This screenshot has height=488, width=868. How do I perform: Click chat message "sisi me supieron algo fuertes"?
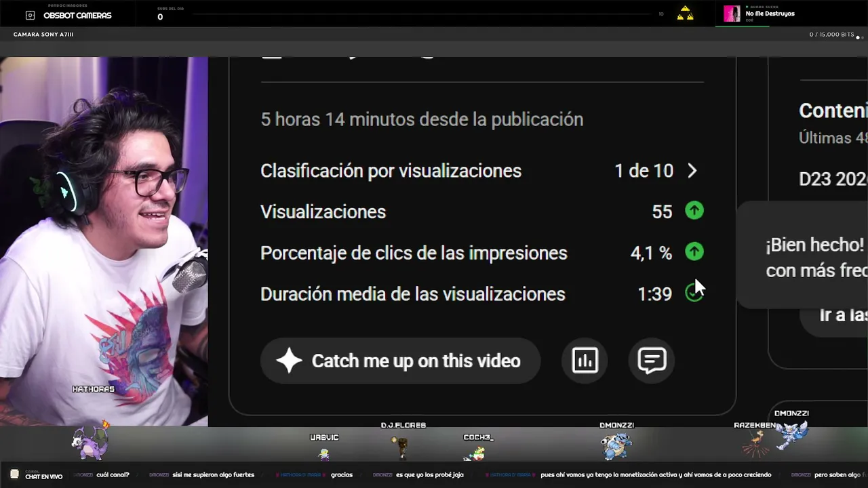click(213, 475)
